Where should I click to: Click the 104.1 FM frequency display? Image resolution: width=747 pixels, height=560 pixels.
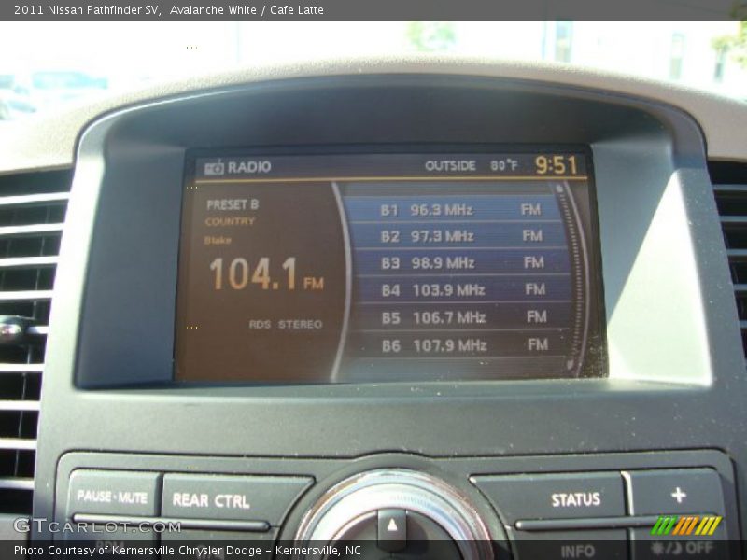click(x=266, y=274)
